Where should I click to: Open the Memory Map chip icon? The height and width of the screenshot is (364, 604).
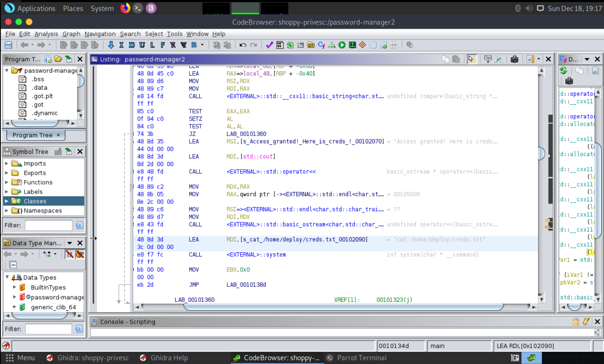pos(353,45)
